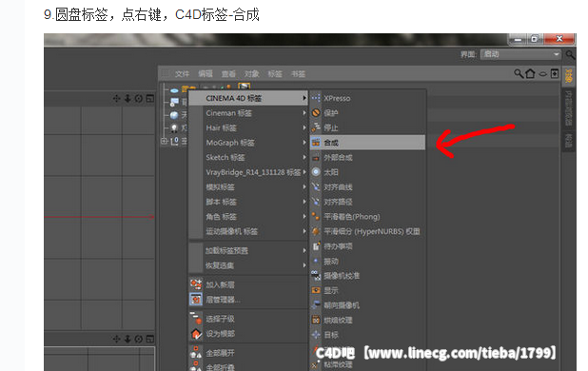Expand the null object with the plus box
588x371 pixels.
coord(164,142)
